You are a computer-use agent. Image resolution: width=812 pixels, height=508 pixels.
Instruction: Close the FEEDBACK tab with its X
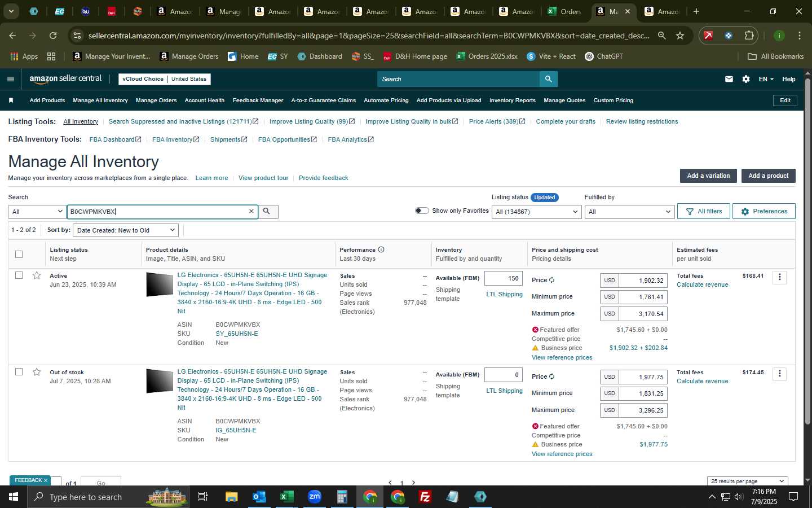[46, 480]
